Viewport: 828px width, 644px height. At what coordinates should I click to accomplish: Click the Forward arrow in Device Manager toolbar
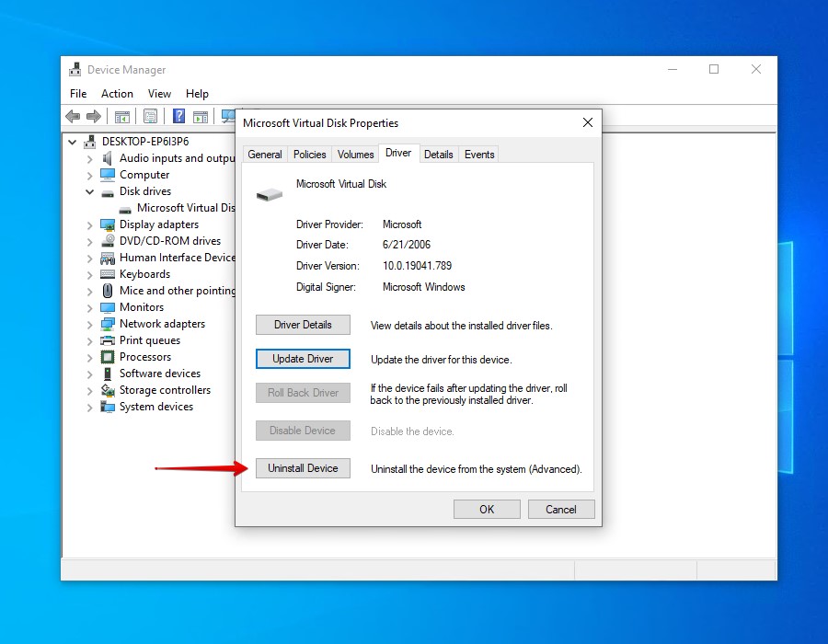click(x=94, y=116)
